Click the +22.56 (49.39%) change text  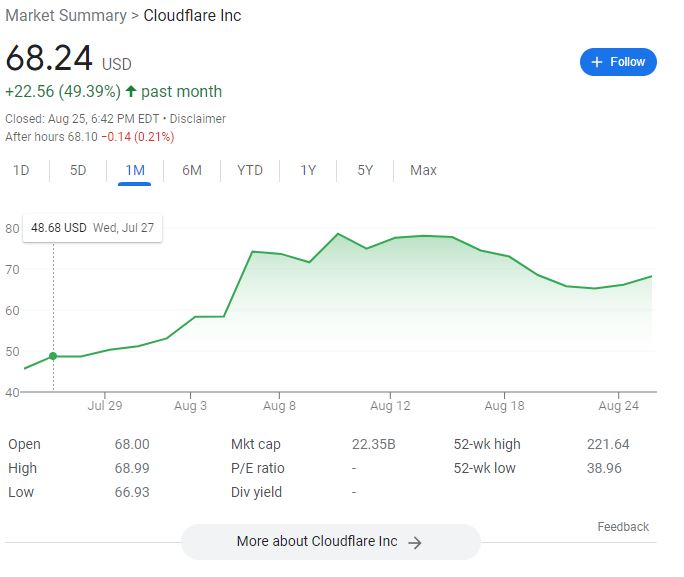[63, 92]
